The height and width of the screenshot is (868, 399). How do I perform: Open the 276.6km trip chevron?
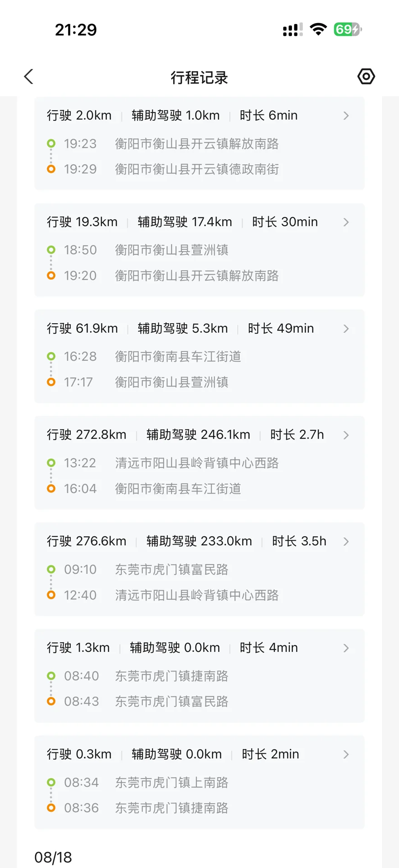click(x=346, y=542)
